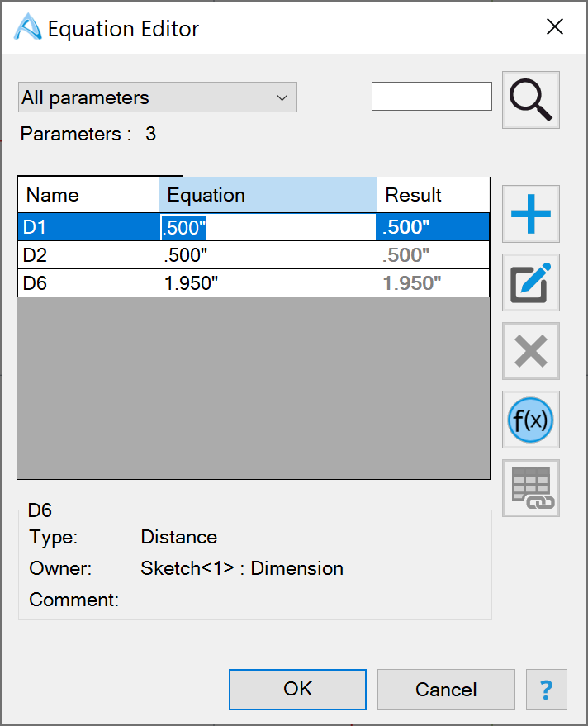Image resolution: width=588 pixels, height=726 pixels.
Task: Click the search text field
Action: 432,97
